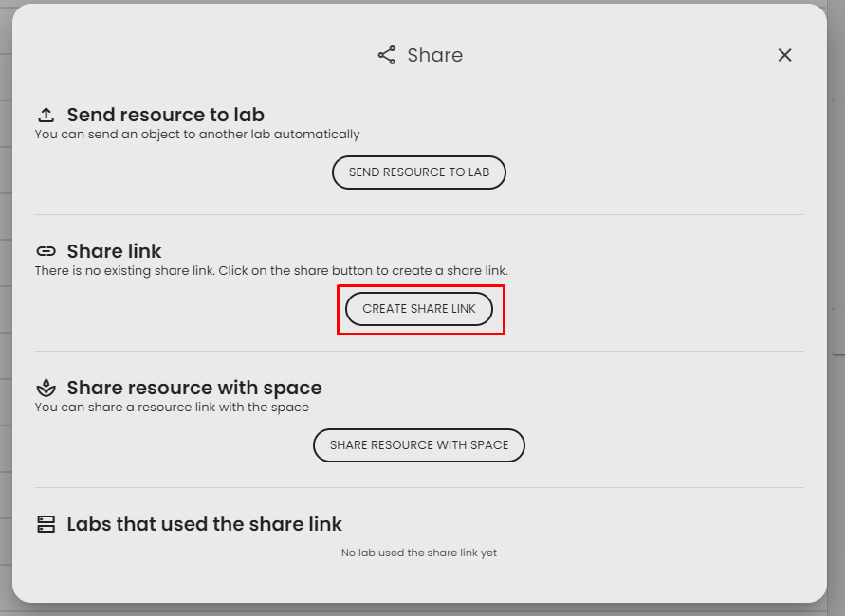Click the chain link icon beside Share link
The width and height of the screenshot is (845, 616).
46,251
